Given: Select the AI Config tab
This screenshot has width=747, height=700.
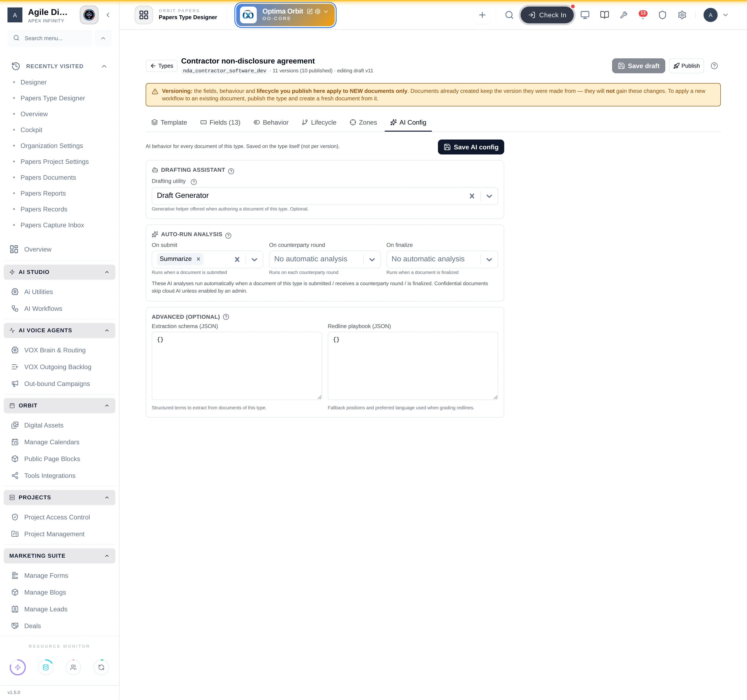Looking at the screenshot, I should pos(408,122).
